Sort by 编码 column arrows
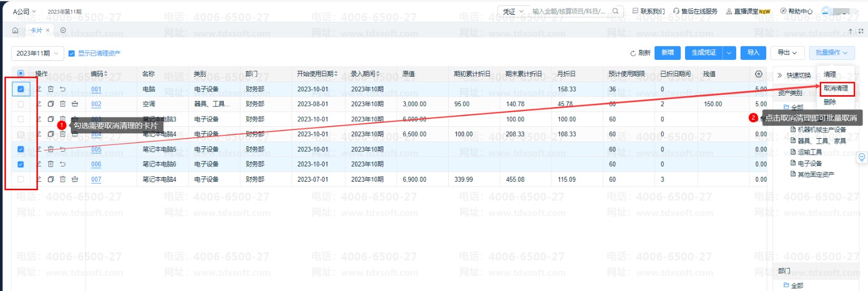868x291 pixels. (x=106, y=73)
